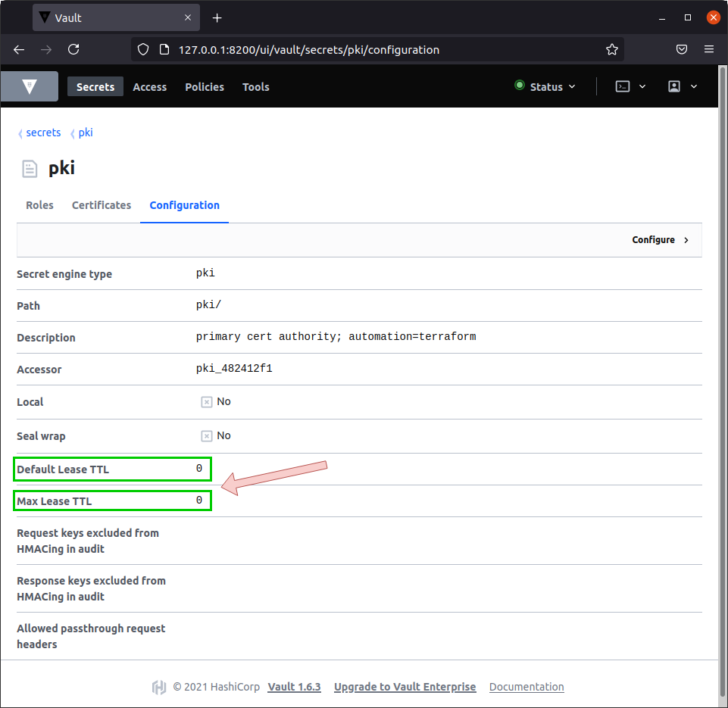
Task: Navigate back with the browser back arrow
Action: tap(18, 49)
